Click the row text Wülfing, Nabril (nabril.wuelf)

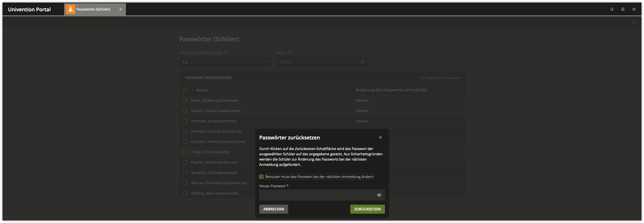pyautogui.click(x=214, y=193)
